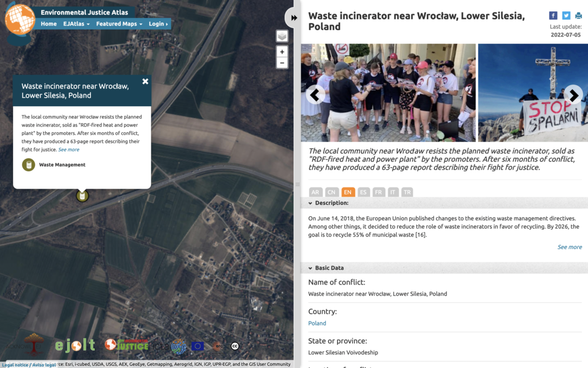Screen dimensions: 588x368
Task: Click See more under the Description text
Action: [x=569, y=247]
